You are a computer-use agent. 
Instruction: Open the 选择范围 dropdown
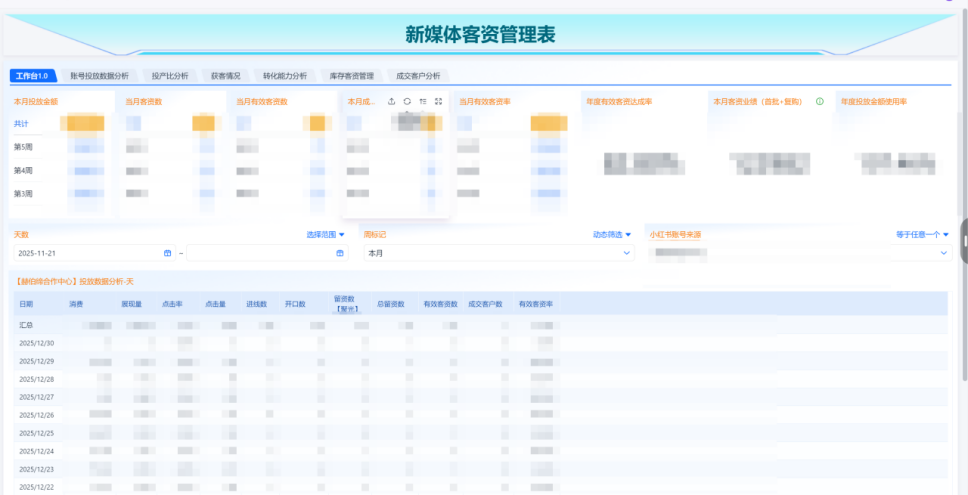[325, 235]
